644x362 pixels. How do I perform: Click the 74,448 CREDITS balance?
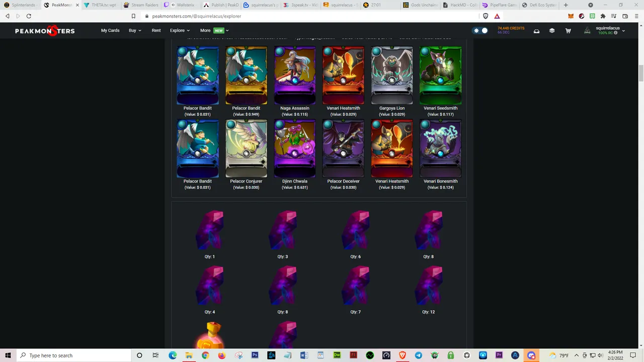pos(511,28)
